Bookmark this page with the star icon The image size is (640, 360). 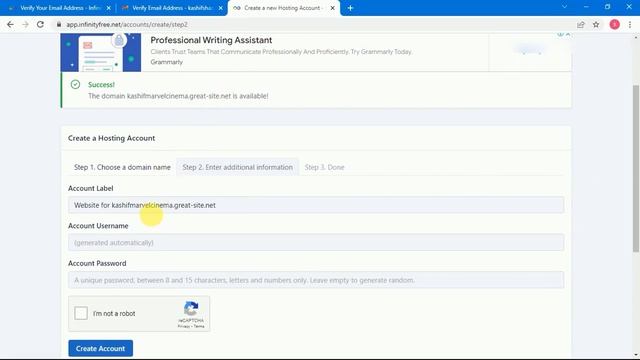(x=596, y=24)
